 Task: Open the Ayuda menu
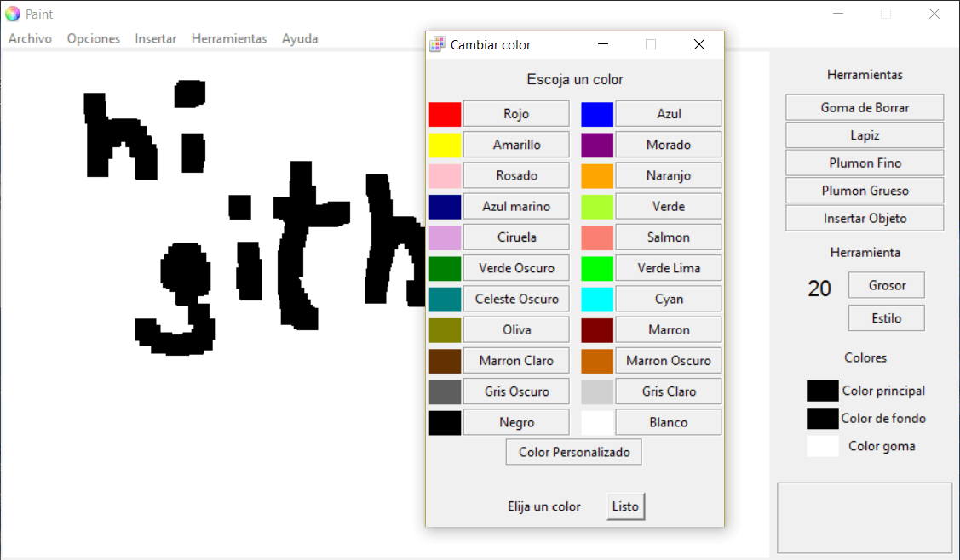pyautogui.click(x=300, y=38)
